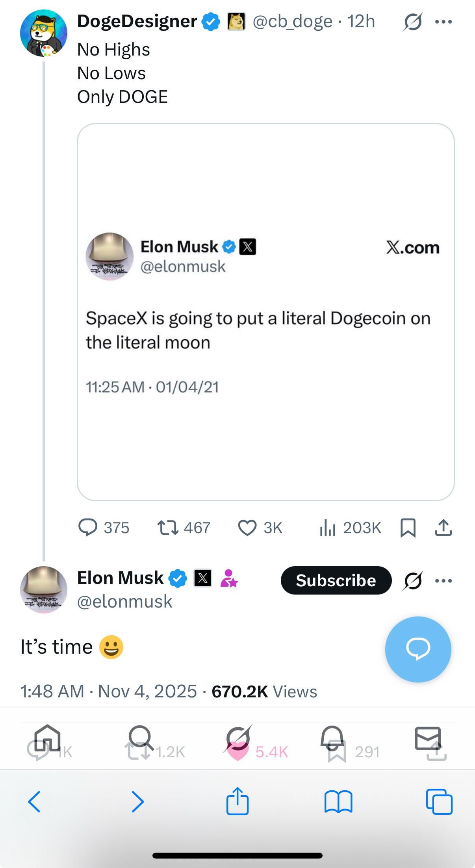Viewport: 475px width, 868px height.
Task: Bookmark DogeDesigner's post
Action: pos(408,528)
